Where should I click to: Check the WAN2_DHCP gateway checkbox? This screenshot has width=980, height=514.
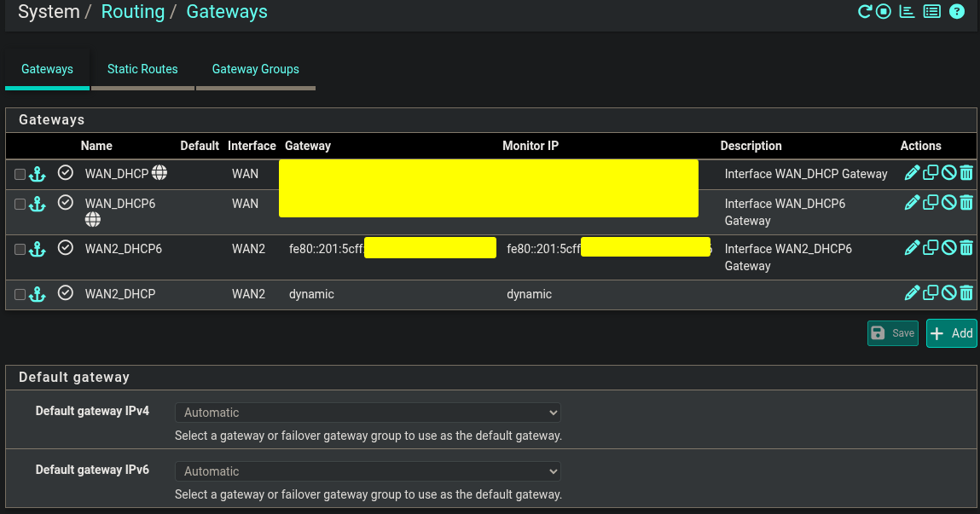(20, 294)
